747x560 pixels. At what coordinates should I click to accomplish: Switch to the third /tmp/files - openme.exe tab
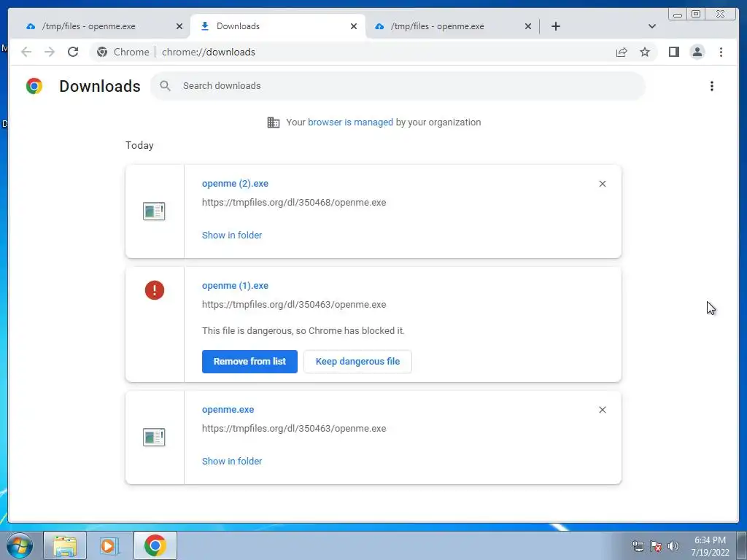coord(452,26)
